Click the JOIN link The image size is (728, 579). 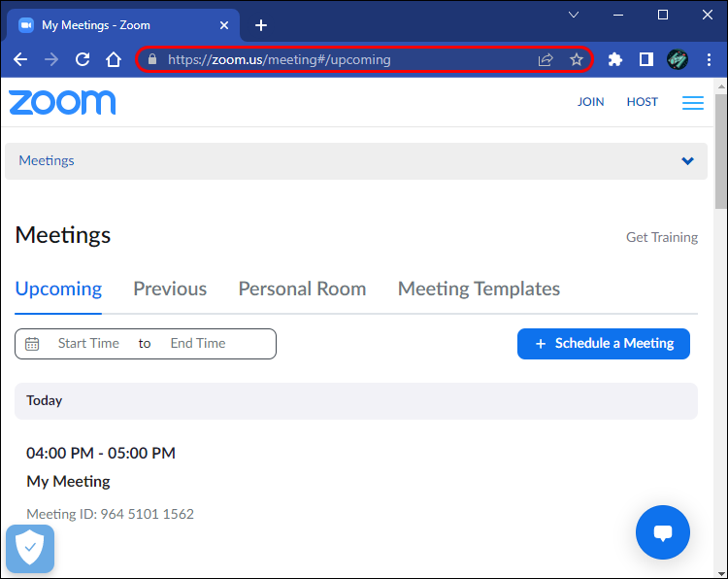pos(590,102)
